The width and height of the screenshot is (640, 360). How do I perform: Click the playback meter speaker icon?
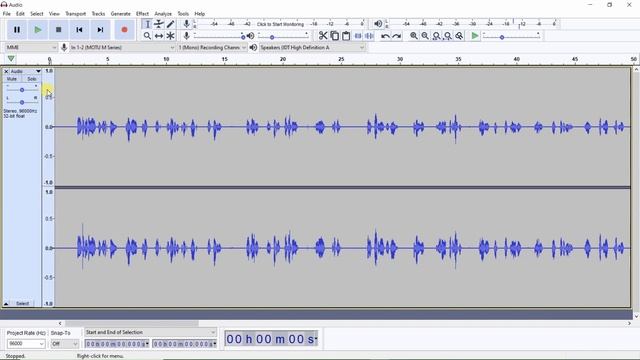pyautogui.click(x=378, y=24)
